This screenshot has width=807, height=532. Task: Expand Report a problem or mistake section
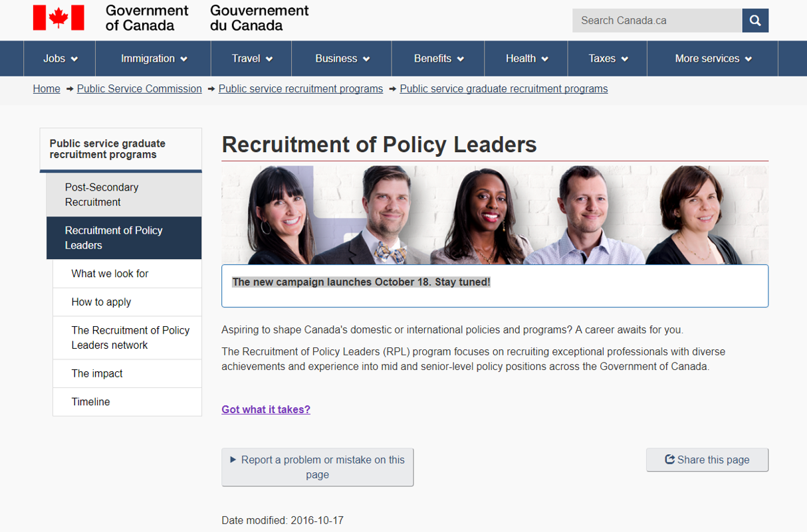point(317,467)
